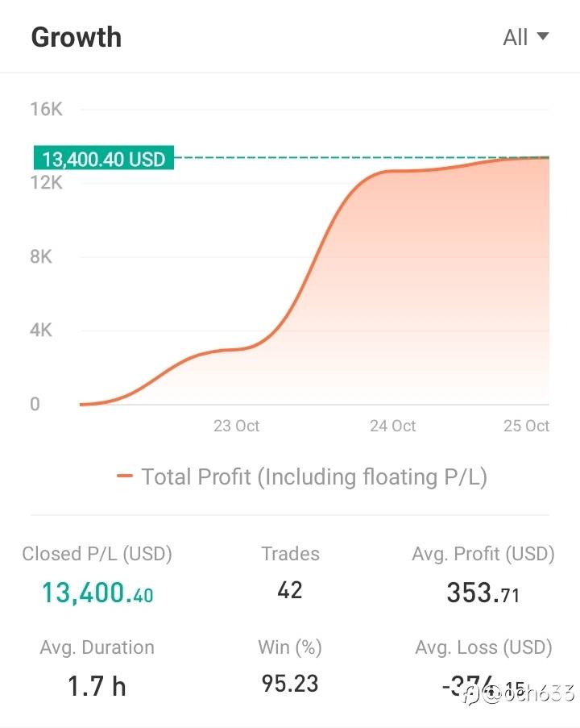
Task: Click the Closed P/L (USD) label
Action: pyautogui.click(x=97, y=554)
